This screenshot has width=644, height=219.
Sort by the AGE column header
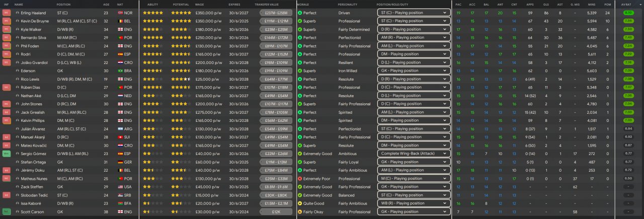(x=106, y=4)
